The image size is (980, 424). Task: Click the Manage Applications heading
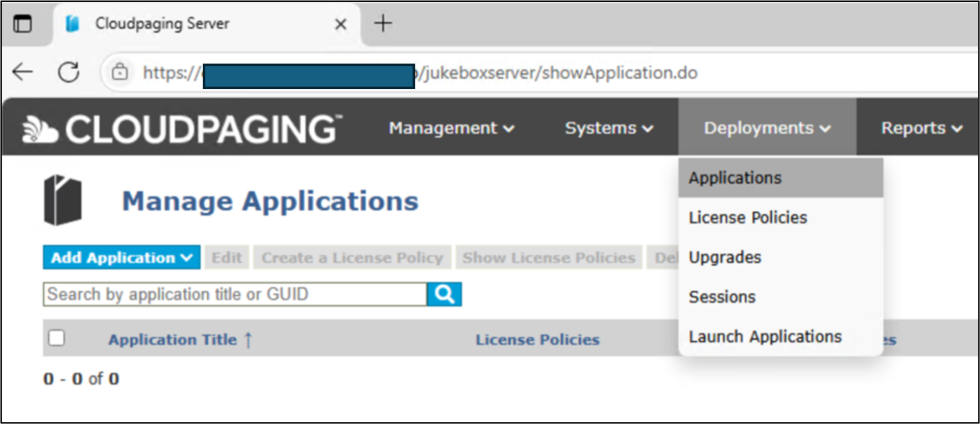(270, 201)
